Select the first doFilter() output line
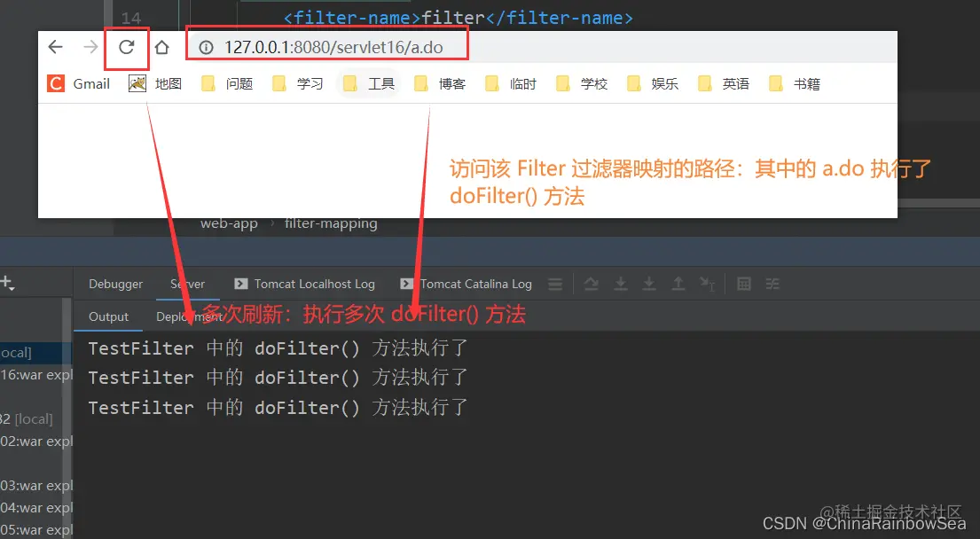 (278, 348)
